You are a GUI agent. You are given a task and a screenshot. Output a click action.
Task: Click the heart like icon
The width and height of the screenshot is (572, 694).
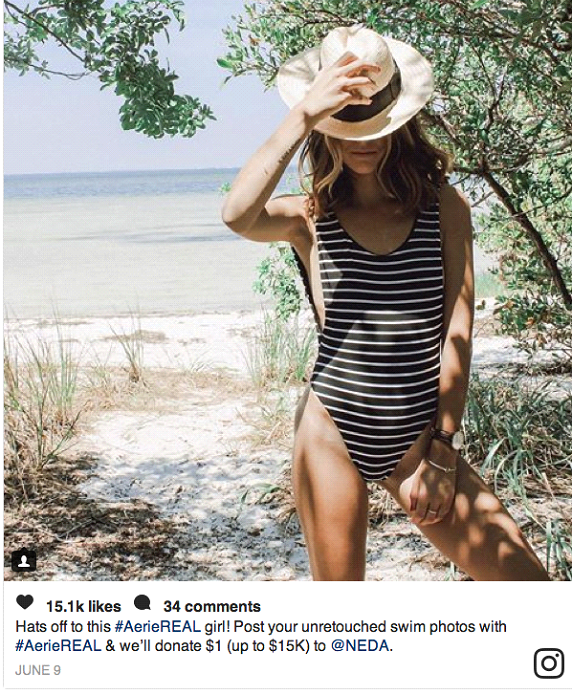(x=25, y=602)
